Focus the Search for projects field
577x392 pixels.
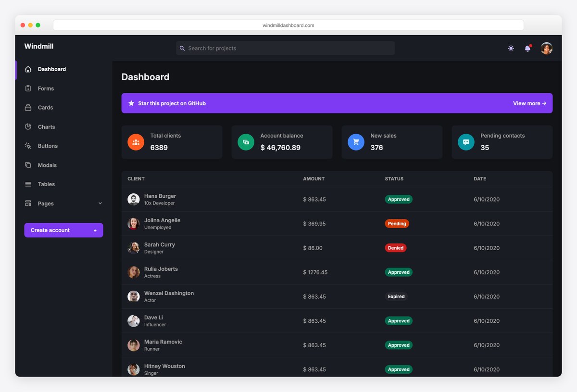pyautogui.click(x=285, y=48)
